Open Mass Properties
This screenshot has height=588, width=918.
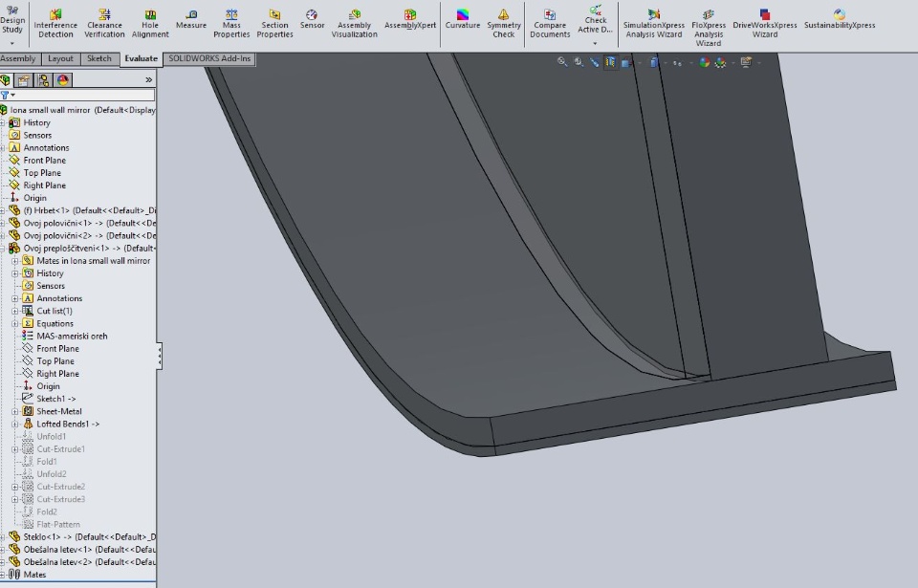(x=231, y=24)
